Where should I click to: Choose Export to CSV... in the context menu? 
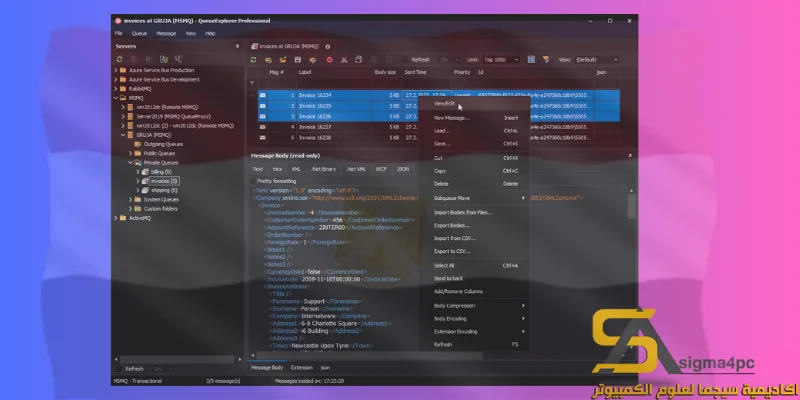click(x=474, y=252)
